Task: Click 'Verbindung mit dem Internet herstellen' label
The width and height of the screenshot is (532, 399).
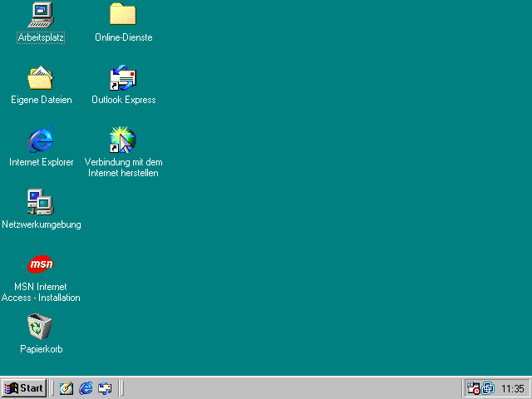Action: (123, 168)
